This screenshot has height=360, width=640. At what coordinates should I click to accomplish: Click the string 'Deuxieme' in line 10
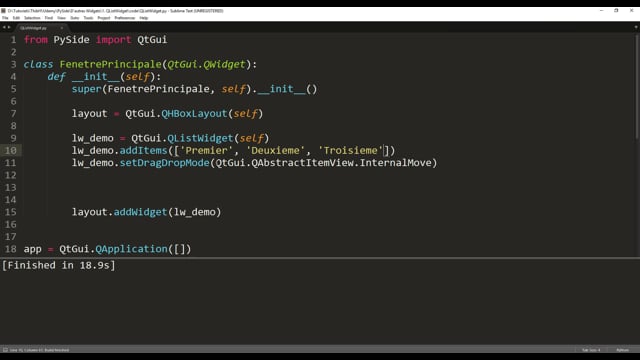click(x=275, y=151)
